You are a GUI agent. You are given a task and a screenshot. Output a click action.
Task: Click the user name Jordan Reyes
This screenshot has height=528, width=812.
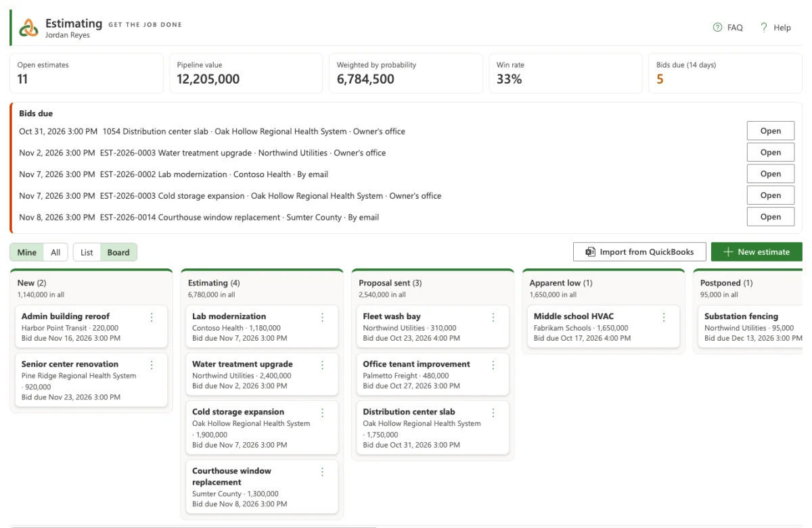click(x=68, y=36)
